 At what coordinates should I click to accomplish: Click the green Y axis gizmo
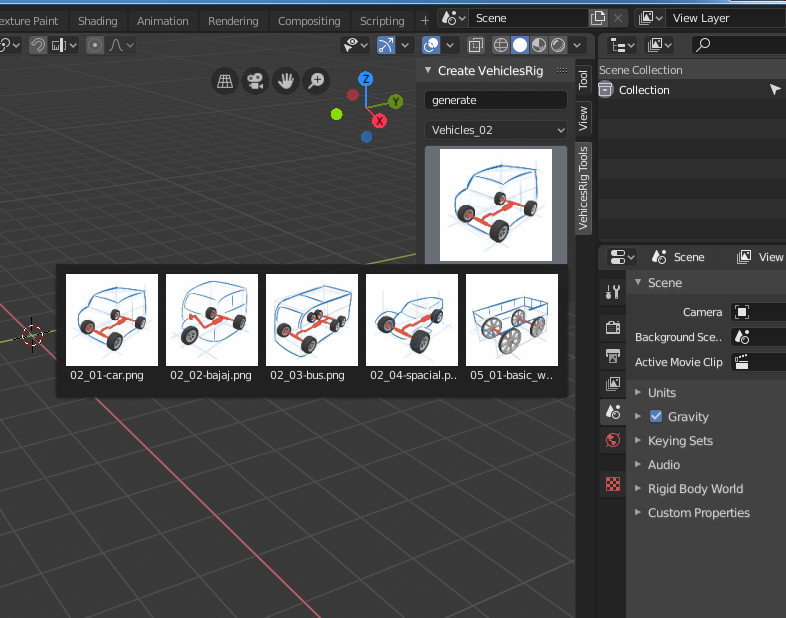[396, 102]
